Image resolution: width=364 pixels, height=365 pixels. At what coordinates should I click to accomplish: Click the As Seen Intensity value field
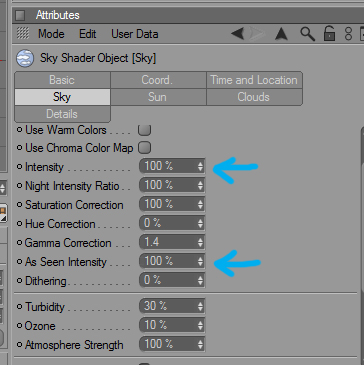click(172, 261)
